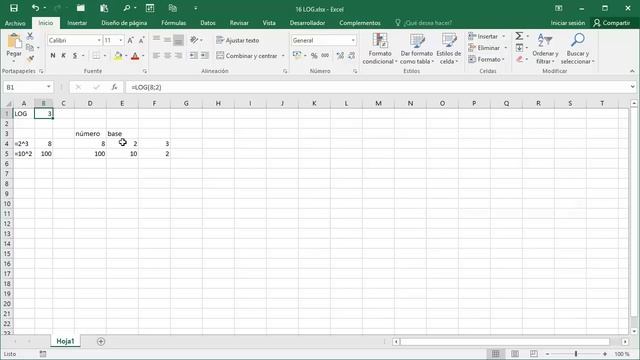The height and width of the screenshot is (360, 640).
Task: Center text horizontally
Action: tap(167, 56)
